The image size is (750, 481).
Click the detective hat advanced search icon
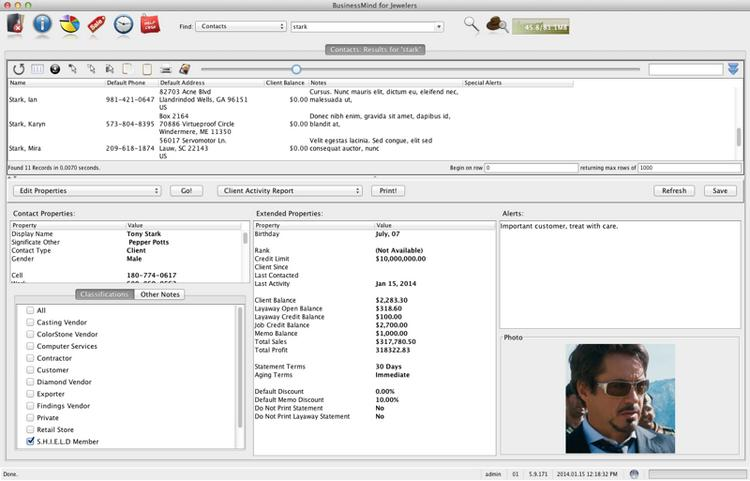tap(496, 24)
